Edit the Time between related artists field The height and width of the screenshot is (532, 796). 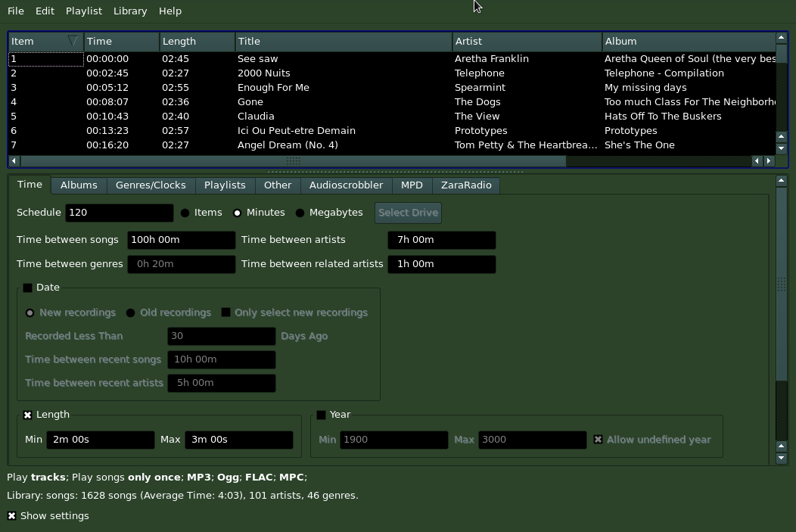coord(442,264)
